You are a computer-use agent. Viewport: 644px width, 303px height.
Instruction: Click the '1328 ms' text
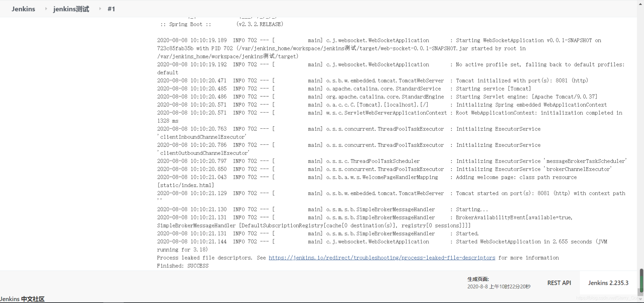168,121
